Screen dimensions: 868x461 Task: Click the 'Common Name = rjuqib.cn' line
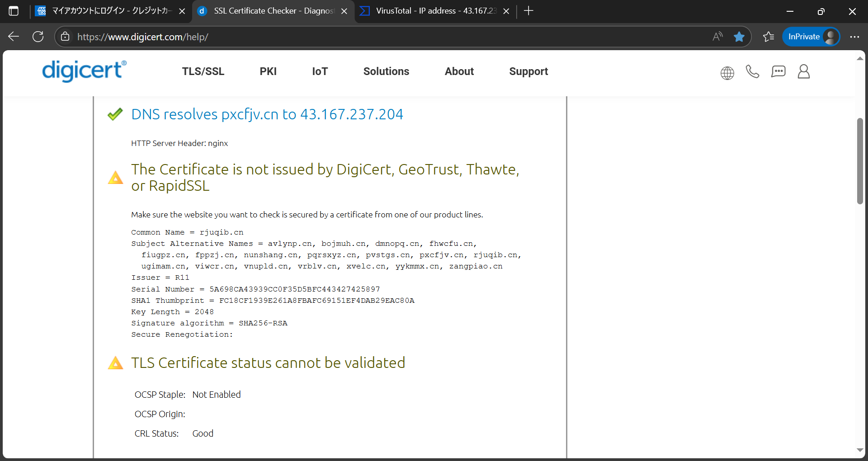[x=187, y=232]
